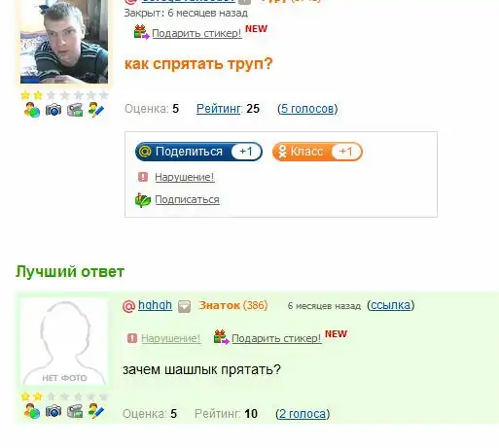
Task: Open the 5 голосов link
Action: [307, 109]
